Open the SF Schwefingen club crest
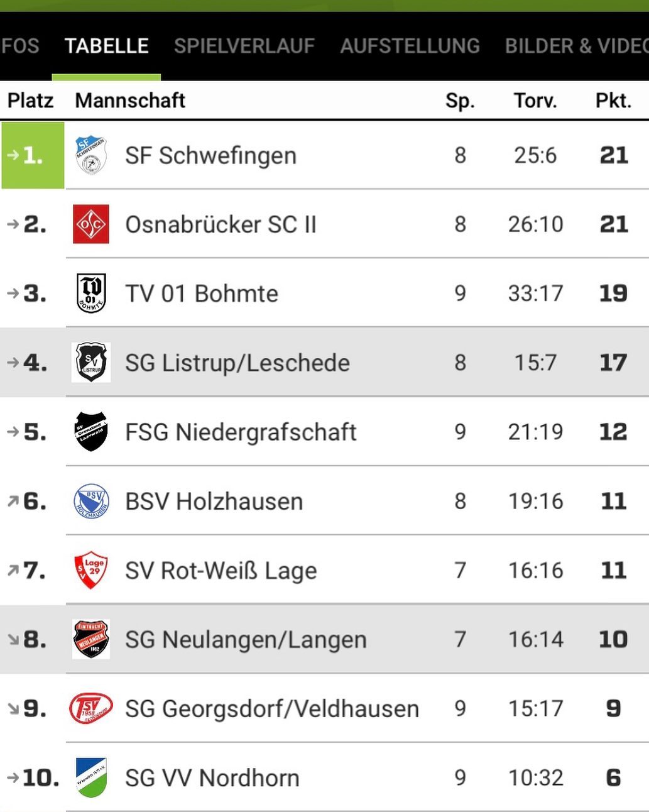649x812 pixels. [x=91, y=155]
